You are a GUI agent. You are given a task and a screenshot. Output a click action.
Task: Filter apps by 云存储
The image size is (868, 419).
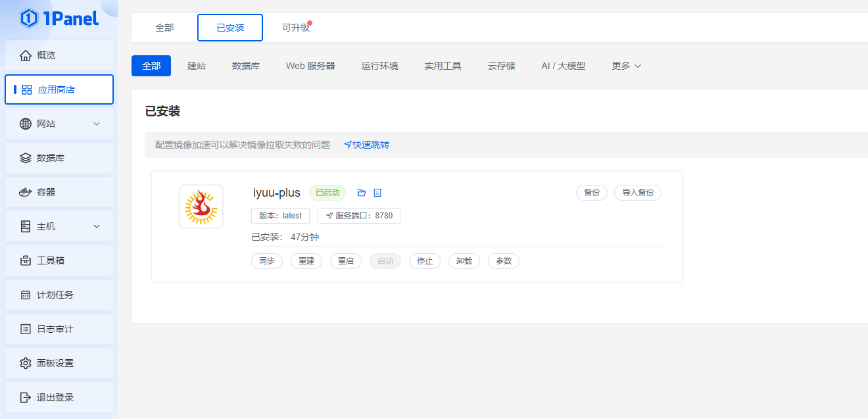(502, 66)
